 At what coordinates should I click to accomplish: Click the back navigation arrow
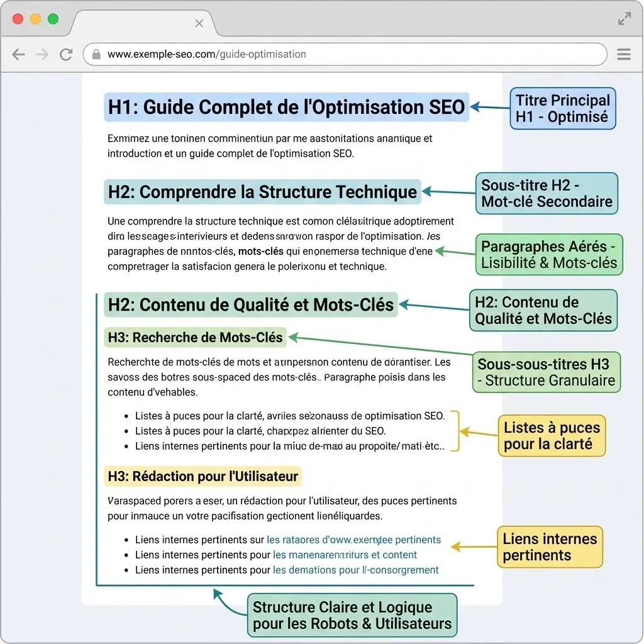[x=19, y=55]
